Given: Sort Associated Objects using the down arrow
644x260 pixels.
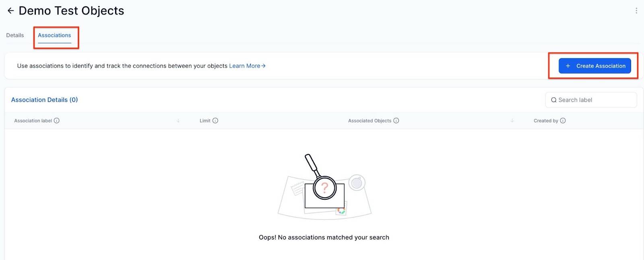Looking at the screenshot, I should click(512, 121).
